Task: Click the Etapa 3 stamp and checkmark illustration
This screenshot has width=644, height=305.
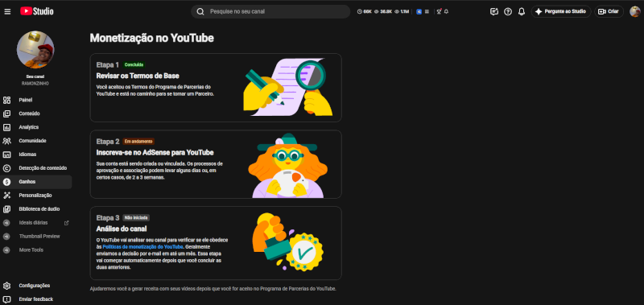Action: click(287, 242)
